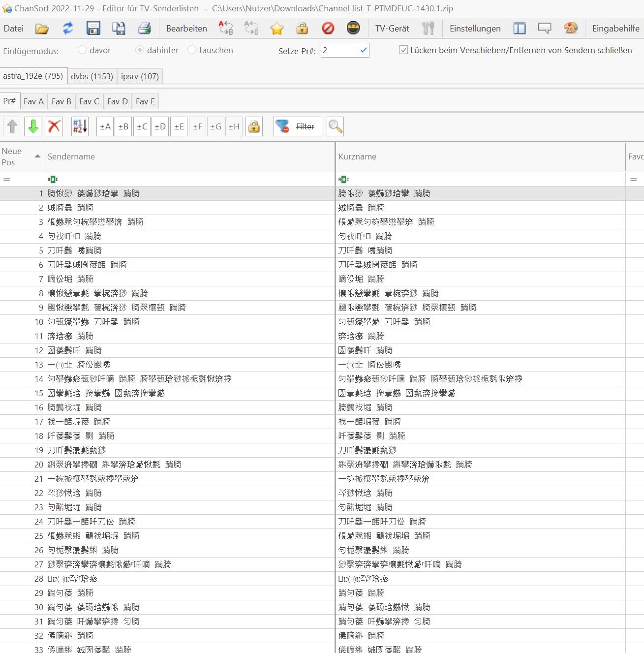Click the greyed-out A→B swap icon
This screenshot has width=644, height=653.
pos(251,29)
